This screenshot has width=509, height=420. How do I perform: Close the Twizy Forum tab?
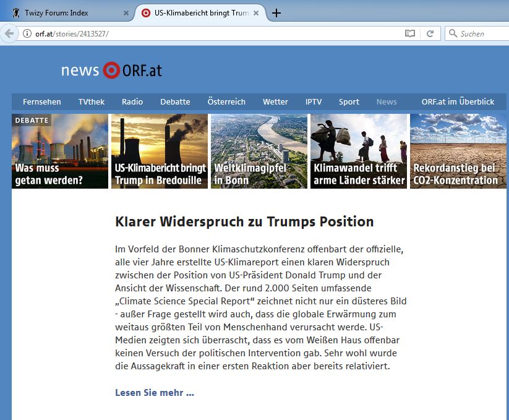[126, 13]
